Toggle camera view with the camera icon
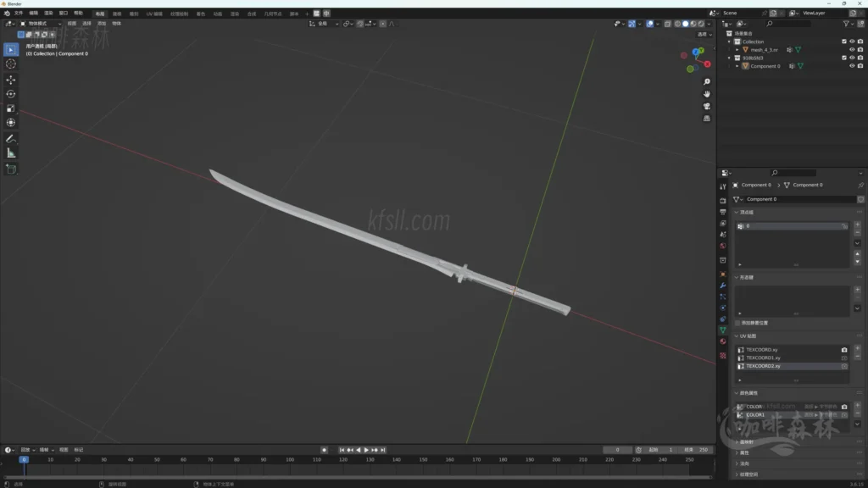The image size is (868, 488). coord(707,107)
